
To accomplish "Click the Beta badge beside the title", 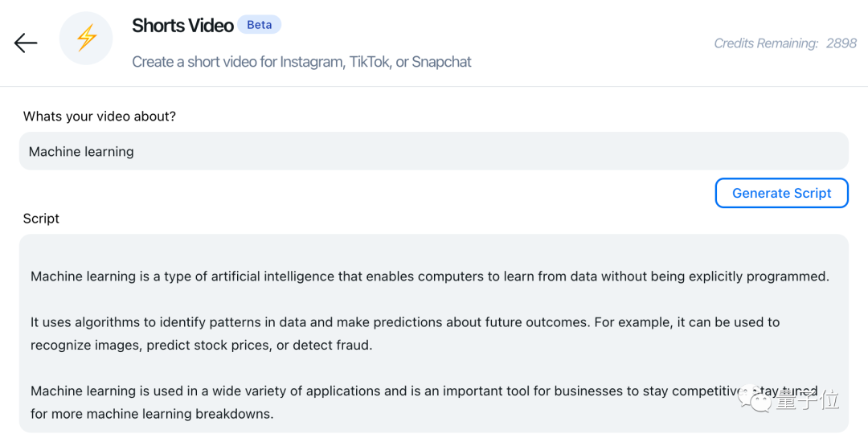I will [259, 25].
